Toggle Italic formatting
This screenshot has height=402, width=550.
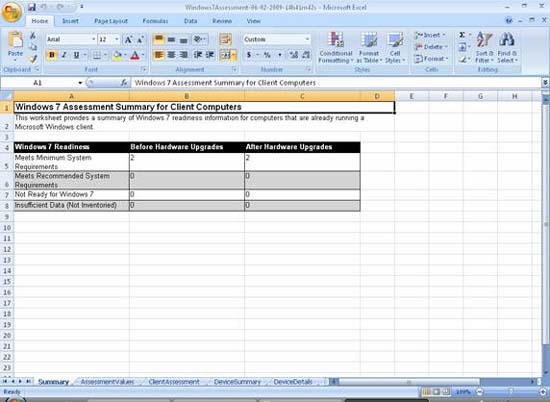click(64, 55)
